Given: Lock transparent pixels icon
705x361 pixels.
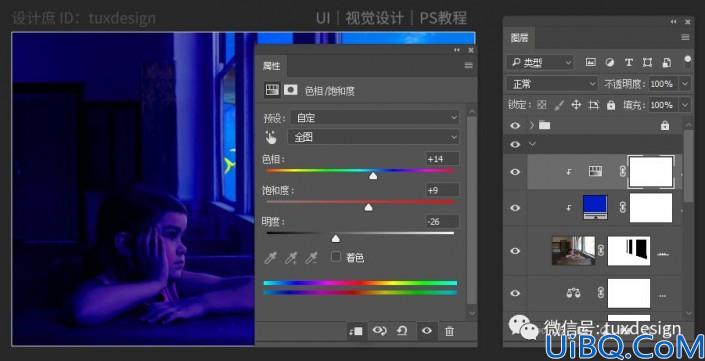Looking at the screenshot, I should pos(542,105).
